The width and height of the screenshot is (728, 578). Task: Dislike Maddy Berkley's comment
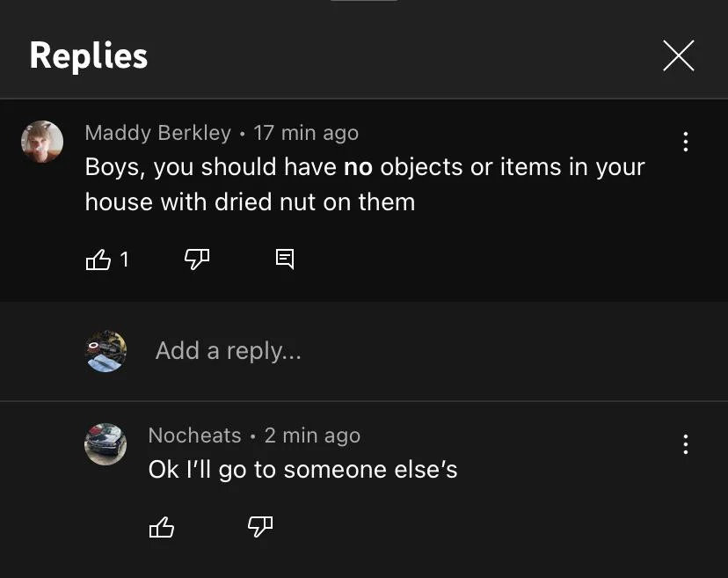(196, 260)
